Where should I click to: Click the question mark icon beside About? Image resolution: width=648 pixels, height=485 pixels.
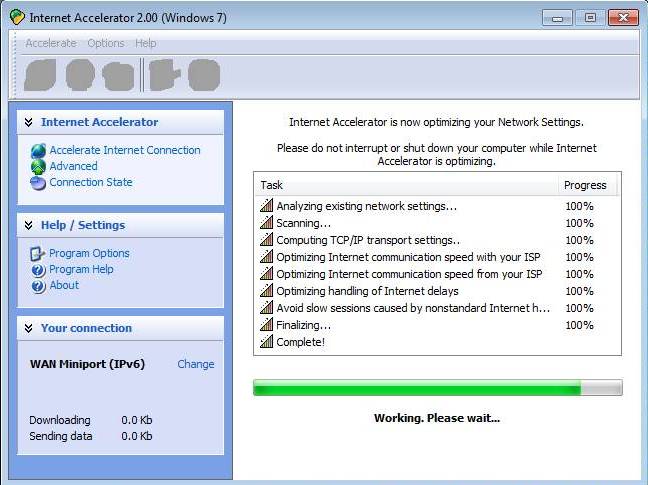[38, 286]
